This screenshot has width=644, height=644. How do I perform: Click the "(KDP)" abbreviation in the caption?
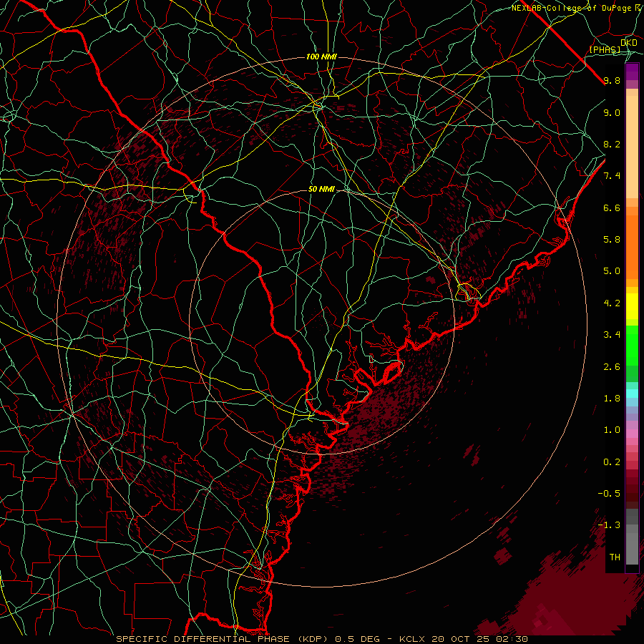click(311, 639)
